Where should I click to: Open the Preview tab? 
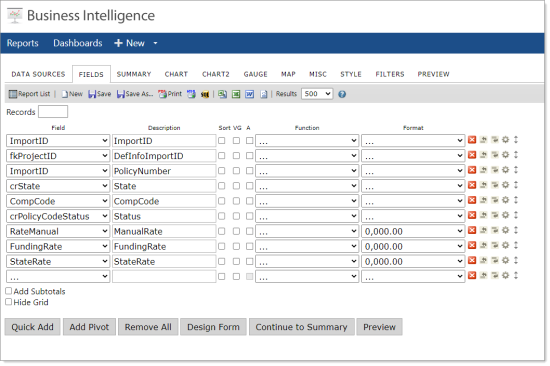click(434, 74)
